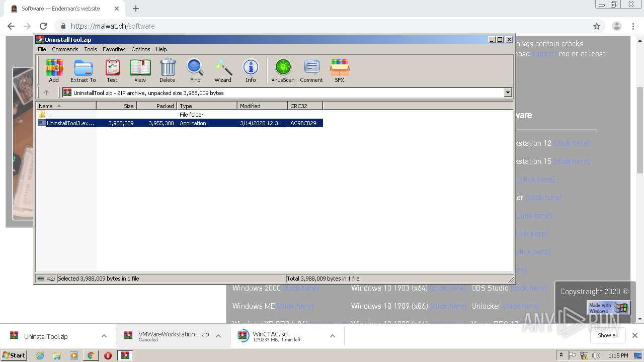This screenshot has height=362, width=644.
Task: Click the drive/key icon in WinRAR status bar
Action: coord(46,279)
